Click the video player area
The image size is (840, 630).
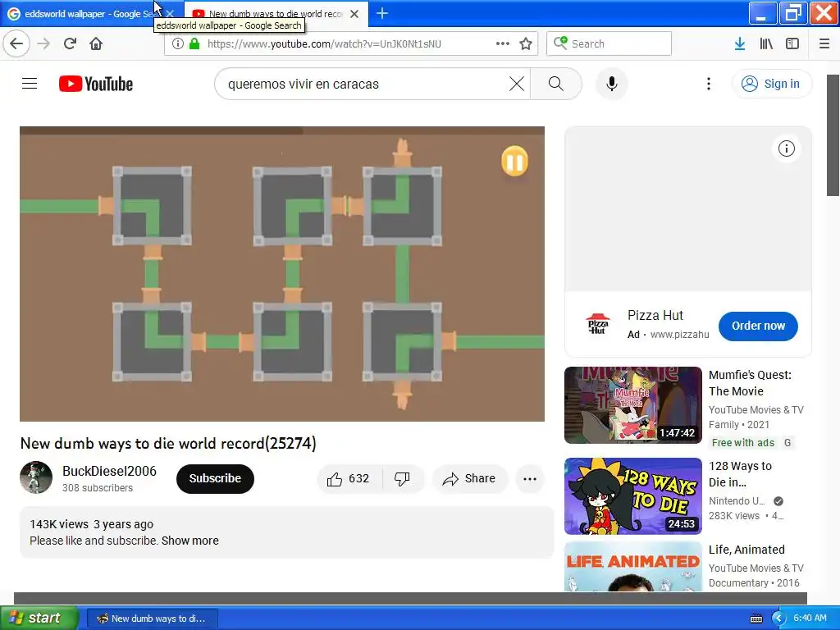point(282,274)
